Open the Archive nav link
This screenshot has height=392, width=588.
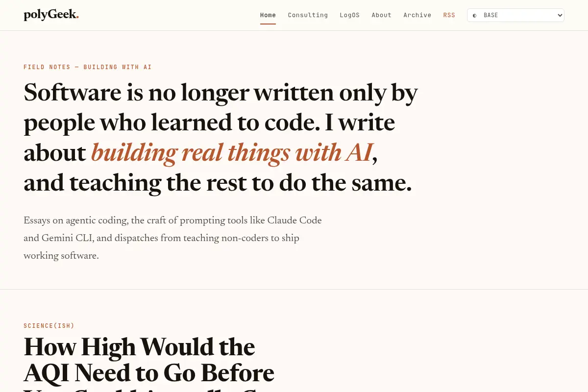point(417,15)
